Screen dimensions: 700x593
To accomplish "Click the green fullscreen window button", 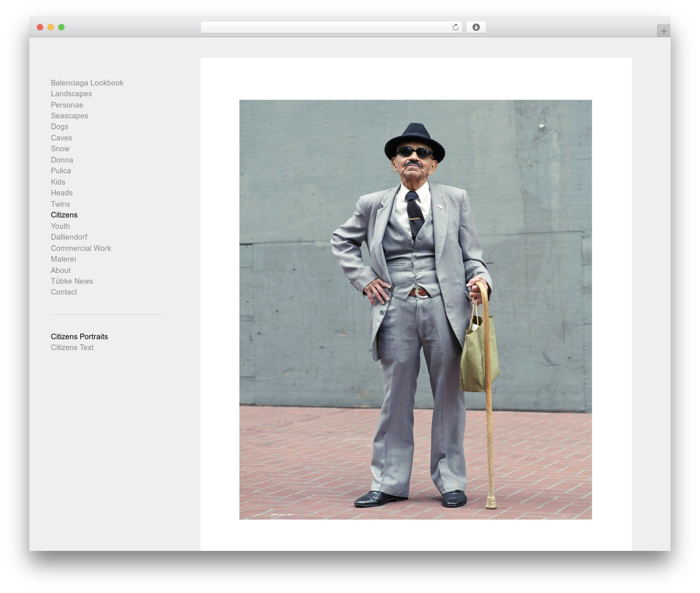I will (x=61, y=27).
